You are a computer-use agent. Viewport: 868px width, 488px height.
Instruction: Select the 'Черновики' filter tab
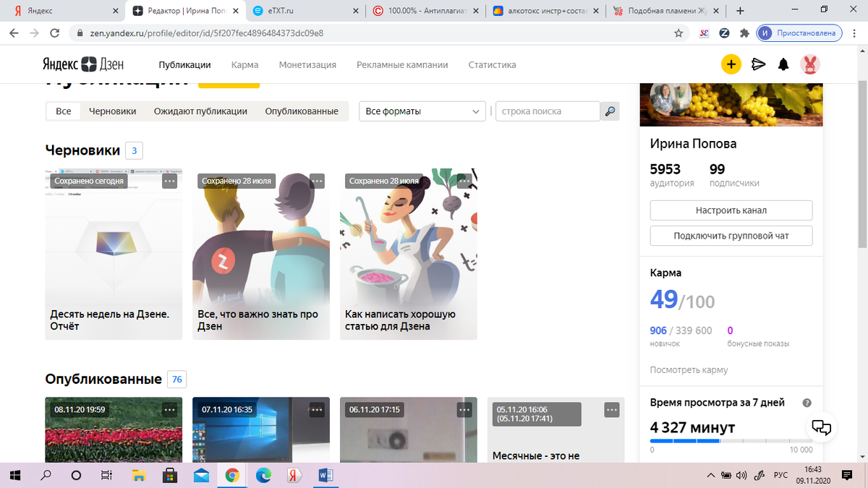113,111
